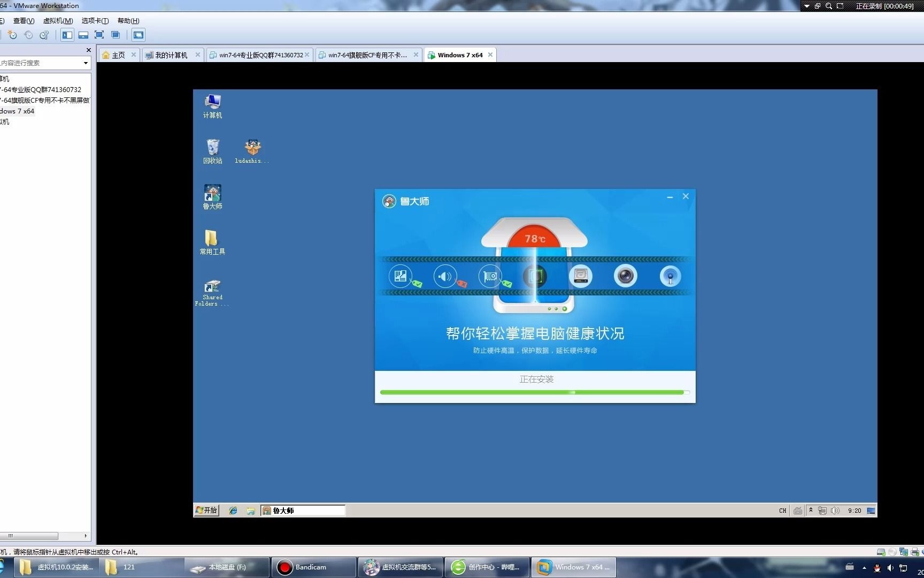The width and height of the screenshot is (924, 578).
Task: Open the snapshot manager toolbar icon
Action: click(x=44, y=35)
